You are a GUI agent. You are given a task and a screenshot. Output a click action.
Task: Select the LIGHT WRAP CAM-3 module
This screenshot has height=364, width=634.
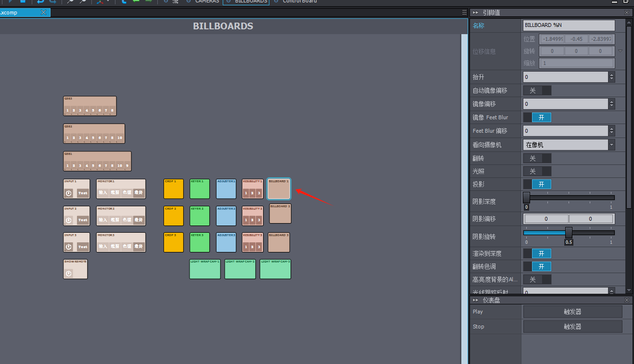pos(275,269)
